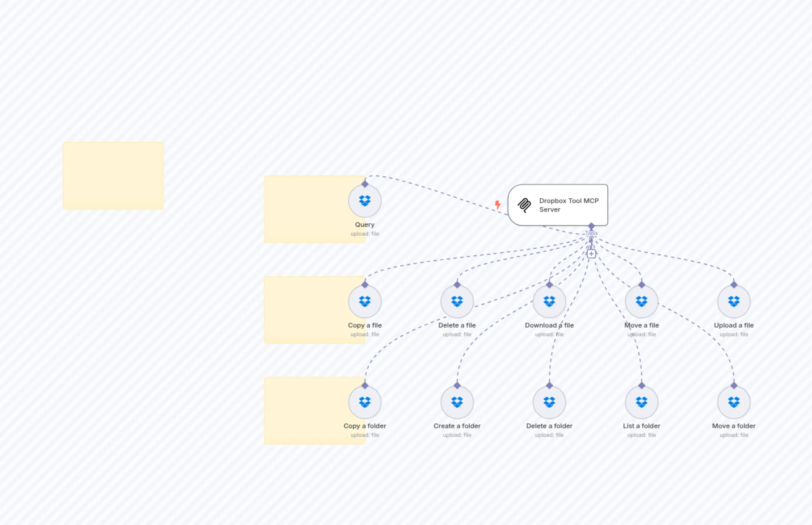The image size is (812, 525).
Task: Select the Create a folder Dropbox node icon
Action: click(x=457, y=402)
